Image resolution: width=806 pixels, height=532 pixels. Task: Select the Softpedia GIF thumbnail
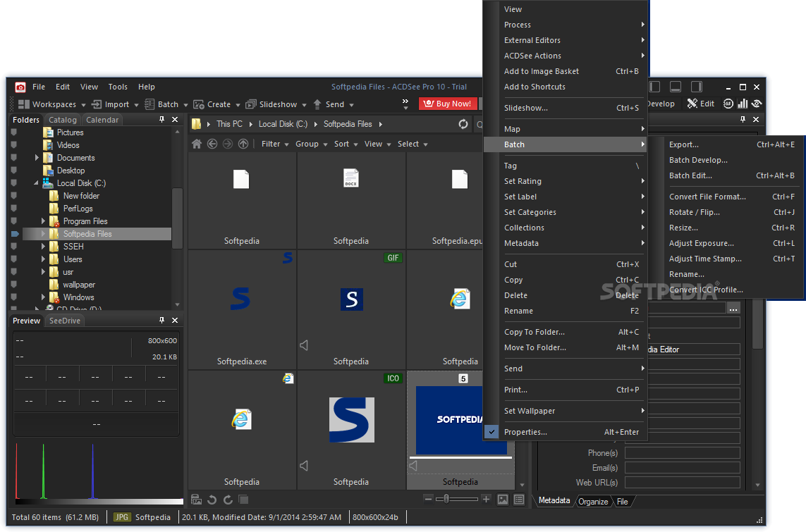tap(351, 309)
